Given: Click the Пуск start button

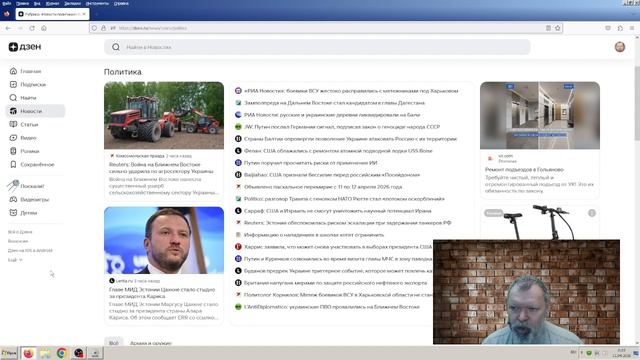Looking at the screenshot, I should pyautogui.click(x=9, y=353).
